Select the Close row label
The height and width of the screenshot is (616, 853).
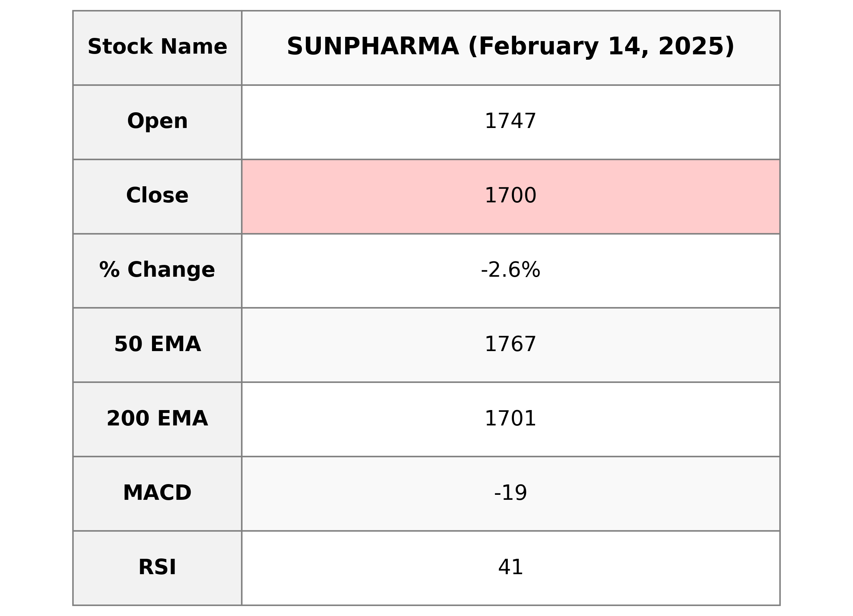[x=157, y=196]
